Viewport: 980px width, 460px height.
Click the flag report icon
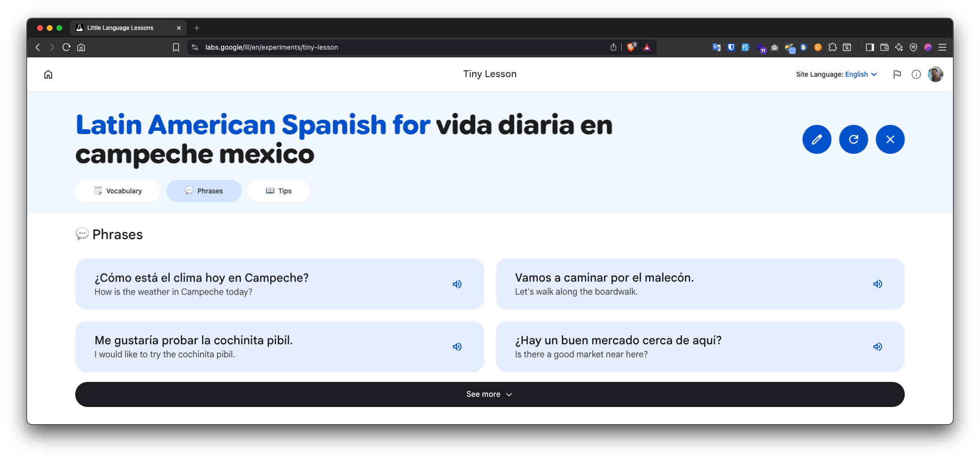[897, 74]
